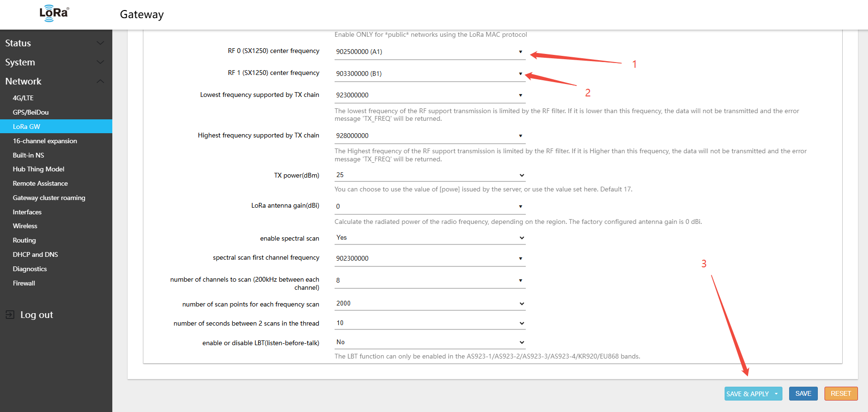Click the LoRa antenna gain field
868x412 pixels.
(429, 206)
